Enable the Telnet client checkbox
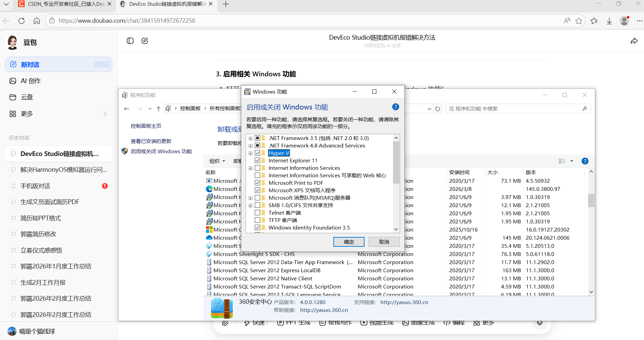 click(257, 213)
